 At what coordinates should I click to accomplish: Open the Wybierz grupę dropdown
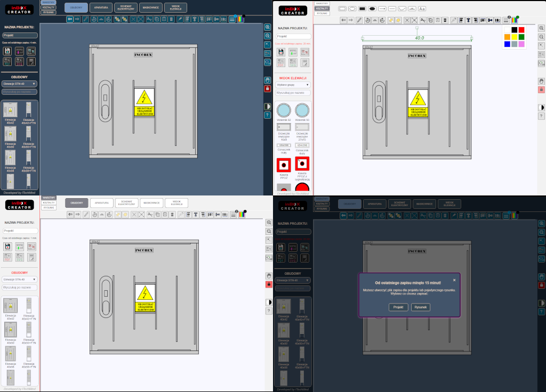click(293, 85)
